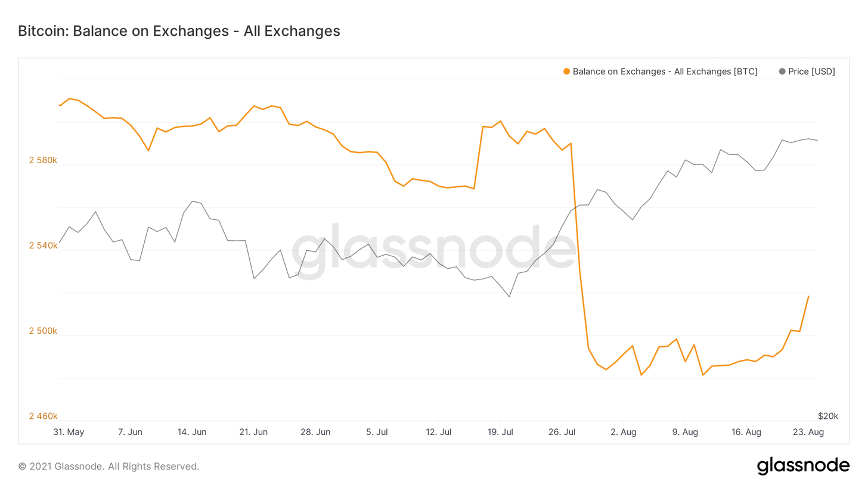This screenshot has width=868, height=488.
Task: Click the 2 500k y-axis label
Action: (44, 331)
